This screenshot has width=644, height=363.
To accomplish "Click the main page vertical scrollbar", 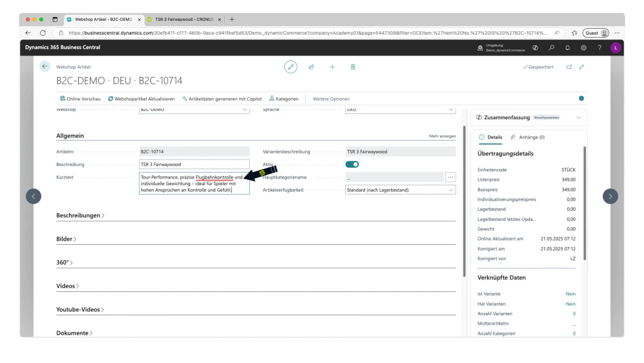I will [465, 201].
